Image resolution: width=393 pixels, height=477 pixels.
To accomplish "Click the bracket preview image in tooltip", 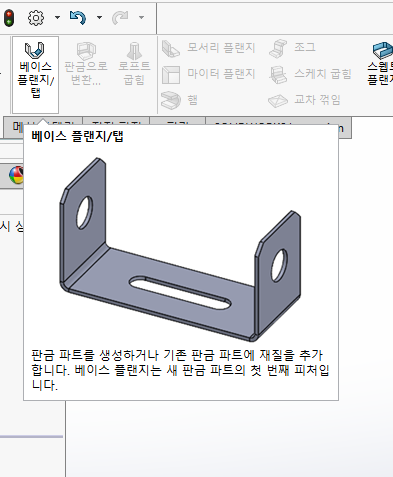I will tap(180, 249).
